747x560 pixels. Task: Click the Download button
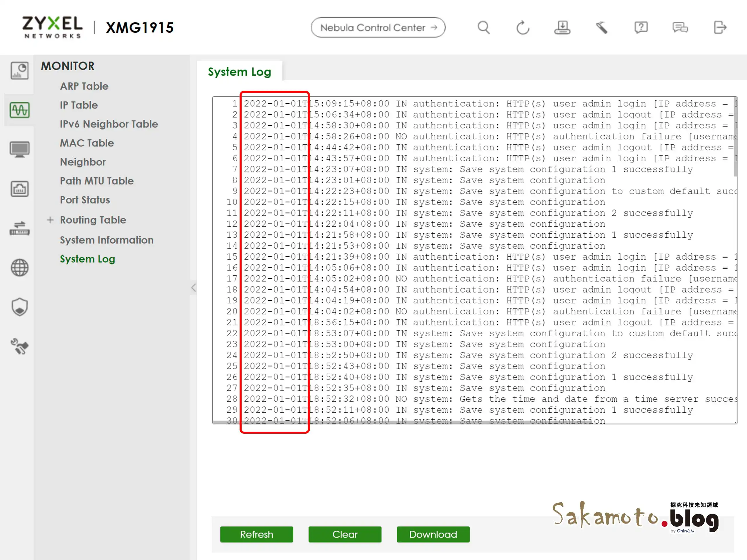pyautogui.click(x=433, y=534)
